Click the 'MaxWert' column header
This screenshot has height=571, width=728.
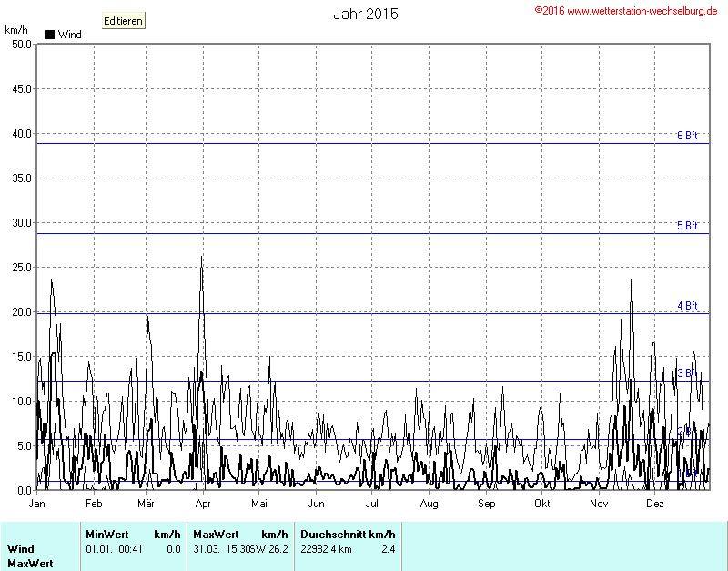(216, 535)
